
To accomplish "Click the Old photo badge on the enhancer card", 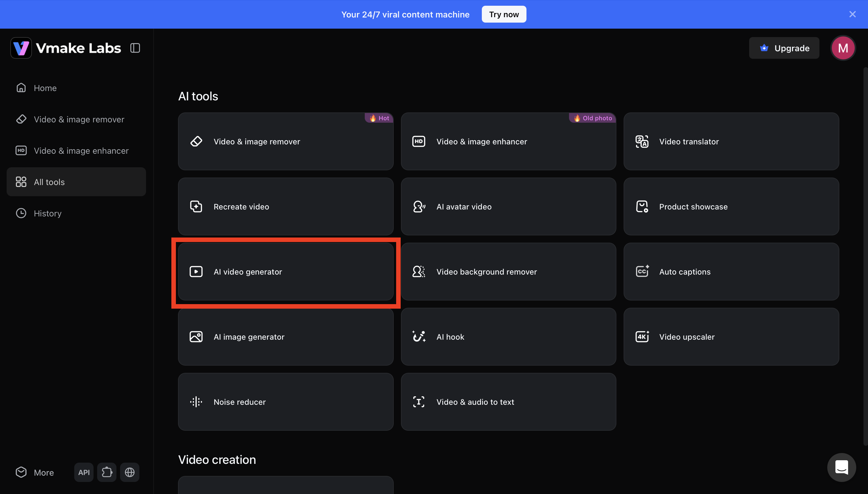I will 592,118.
